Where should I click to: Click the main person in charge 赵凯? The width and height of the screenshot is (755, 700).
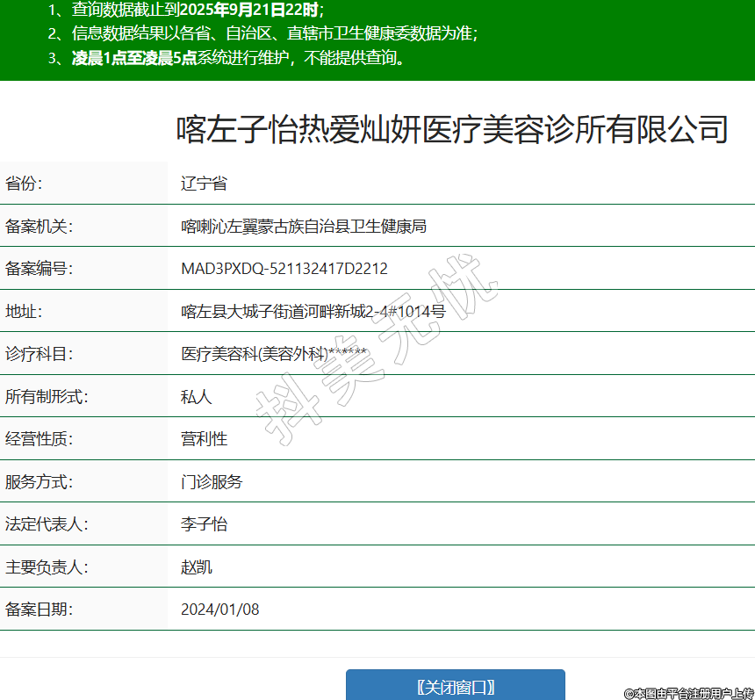click(x=196, y=567)
